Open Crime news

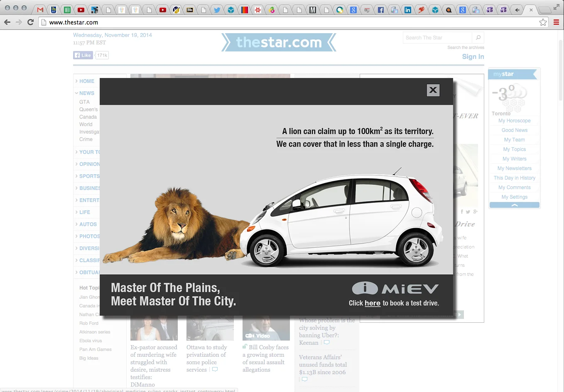coord(86,139)
